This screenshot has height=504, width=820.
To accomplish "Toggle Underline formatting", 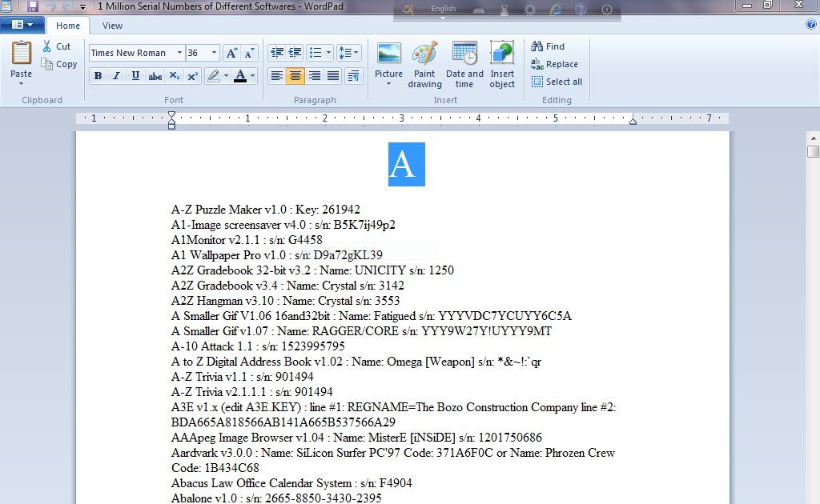I will 135,76.
